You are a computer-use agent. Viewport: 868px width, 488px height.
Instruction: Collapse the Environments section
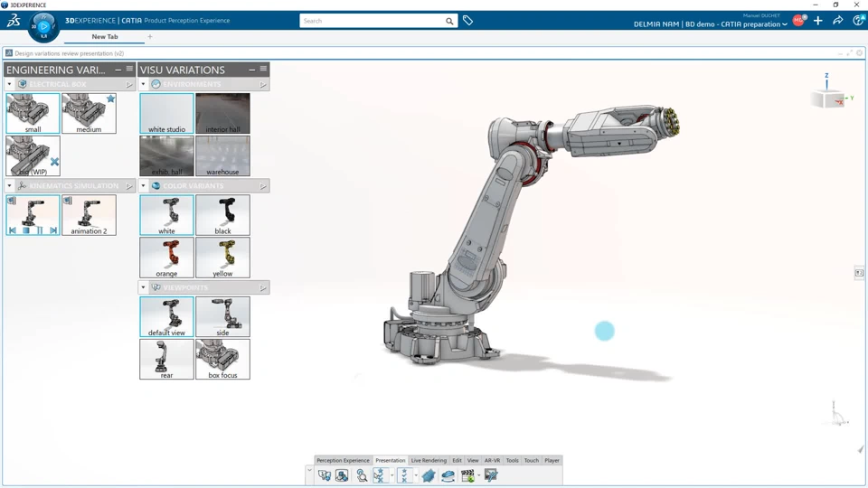point(144,84)
